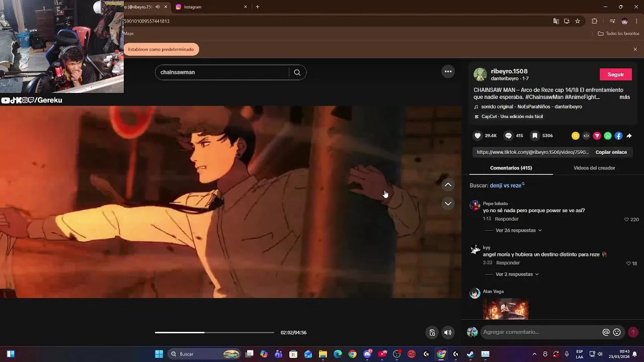Open the emoji picker in comment box

617,332
